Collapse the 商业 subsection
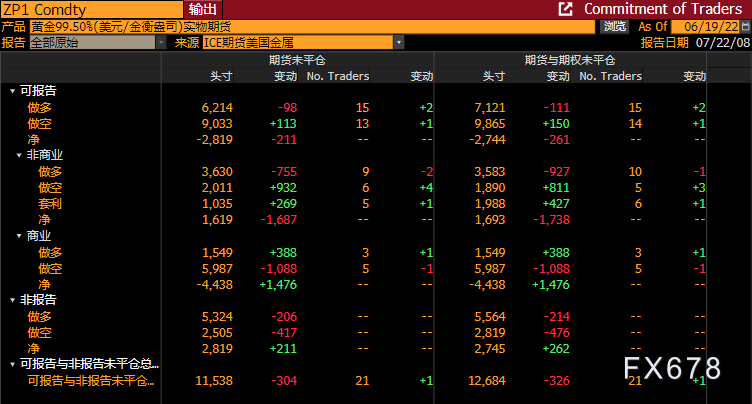Viewport: 752px width, 404px height. tap(19, 236)
